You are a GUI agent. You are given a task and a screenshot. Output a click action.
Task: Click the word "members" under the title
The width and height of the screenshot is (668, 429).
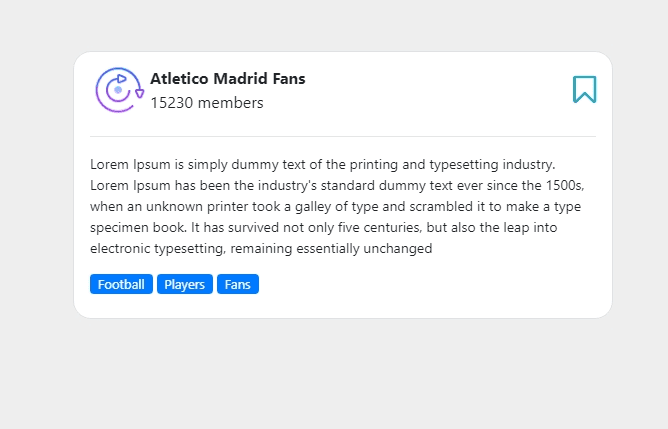231,103
